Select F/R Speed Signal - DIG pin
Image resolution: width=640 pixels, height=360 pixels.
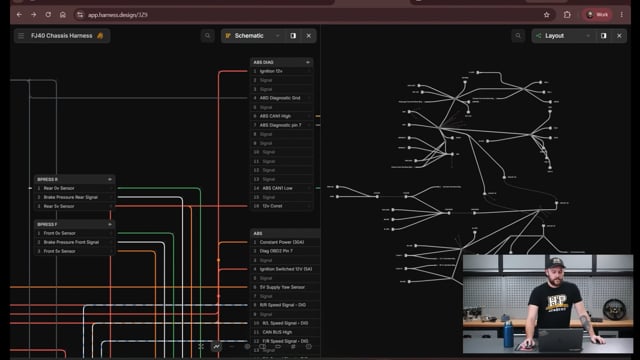pyautogui.click(x=285, y=341)
